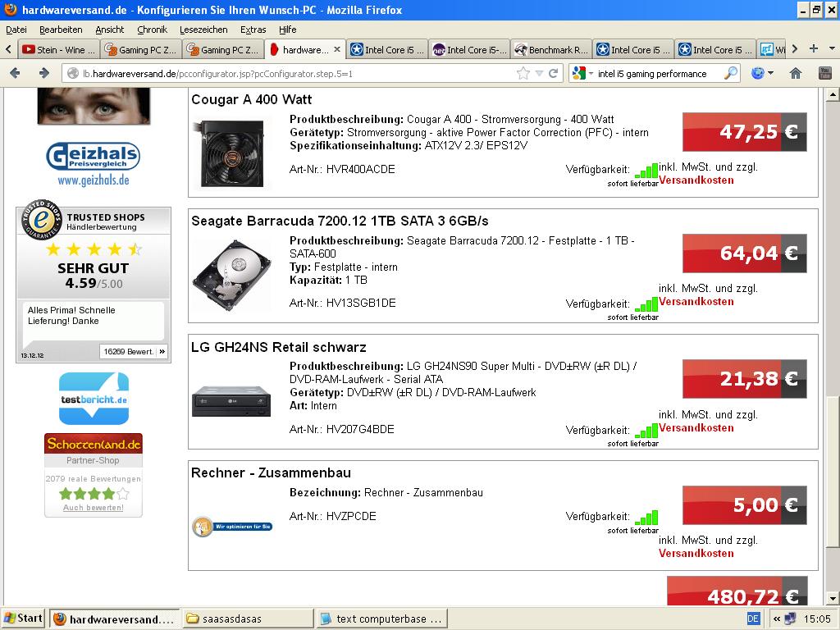
Task: Click Versandkosten link under LG drive price
Action: click(696, 427)
